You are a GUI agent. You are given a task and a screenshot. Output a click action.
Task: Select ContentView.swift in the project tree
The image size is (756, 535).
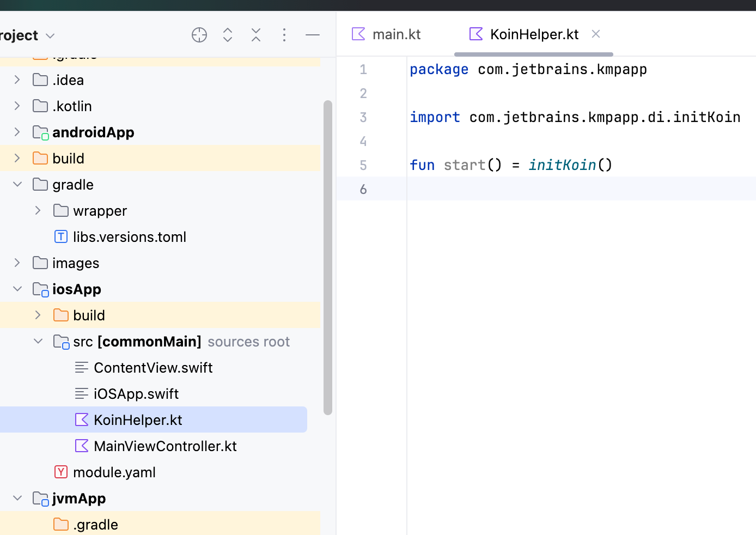point(153,368)
